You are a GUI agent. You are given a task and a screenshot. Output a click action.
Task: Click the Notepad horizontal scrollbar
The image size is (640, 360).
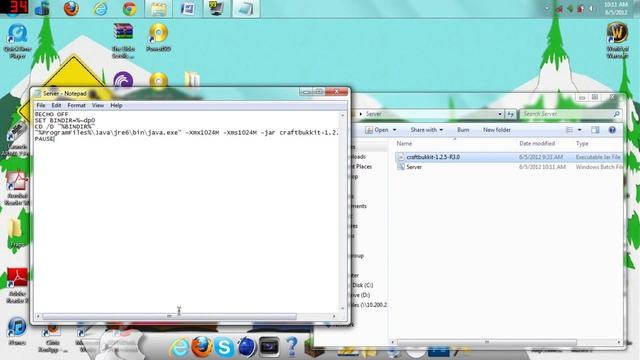(x=169, y=316)
